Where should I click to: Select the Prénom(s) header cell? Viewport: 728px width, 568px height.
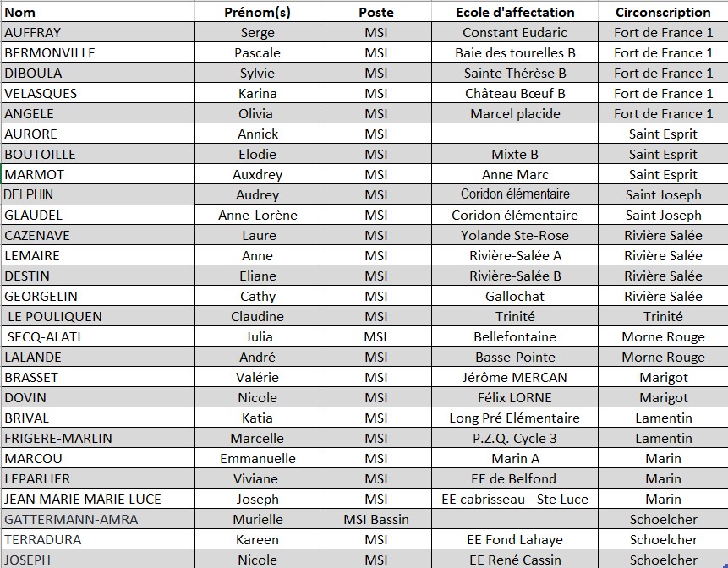coord(257,12)
